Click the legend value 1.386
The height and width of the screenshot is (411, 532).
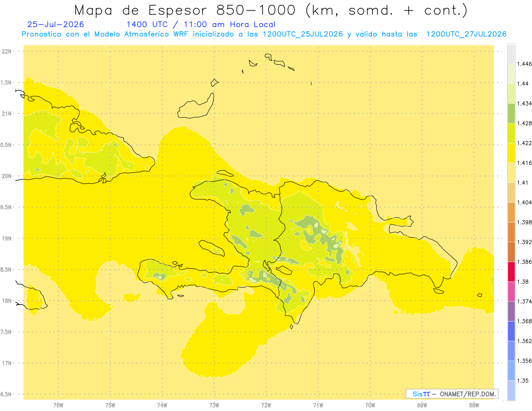[x=524, y=262]
